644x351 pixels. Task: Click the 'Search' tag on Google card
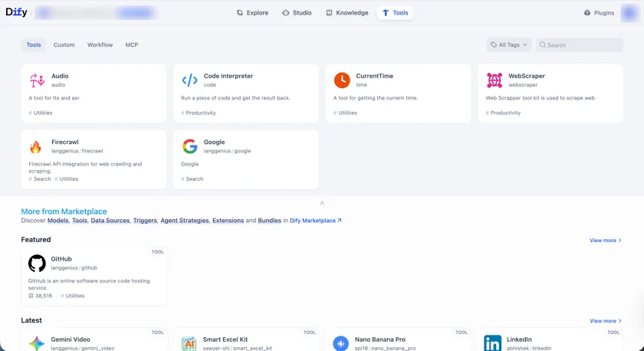tap(192, 179)
